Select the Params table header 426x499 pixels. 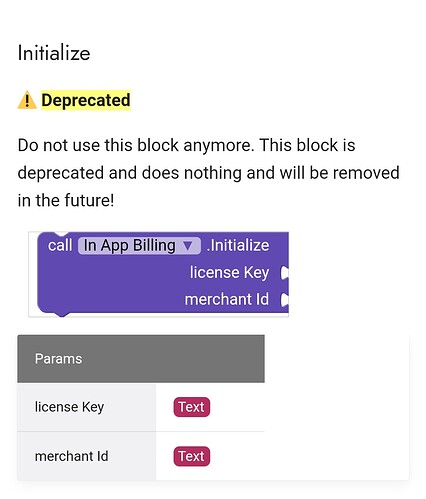(x=141, y=359)
